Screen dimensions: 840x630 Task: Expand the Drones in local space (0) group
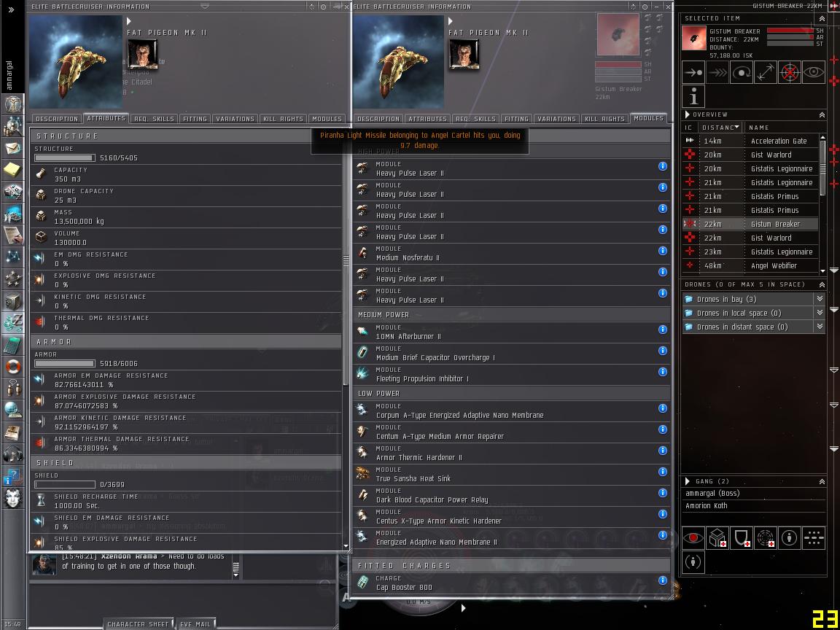(820, 312)
